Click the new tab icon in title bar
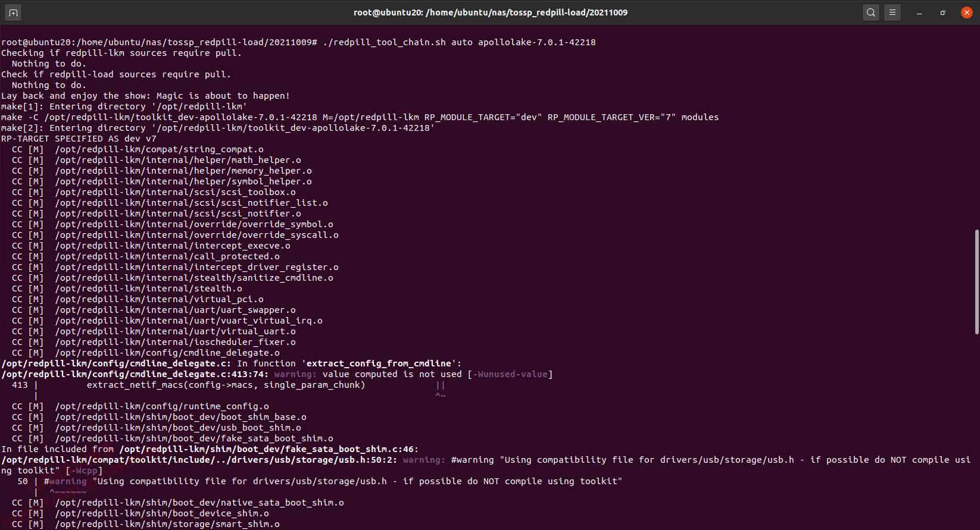This screenshot has height=530, width=980. point(13,12)
